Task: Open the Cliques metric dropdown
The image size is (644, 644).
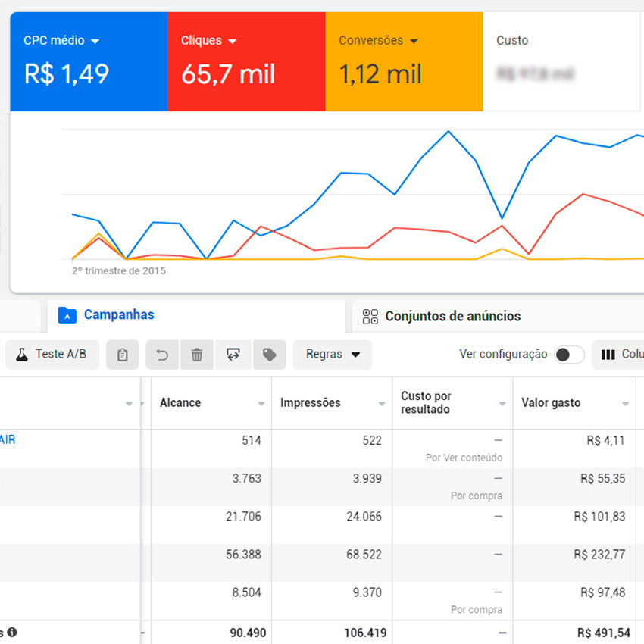Action: 232,41
